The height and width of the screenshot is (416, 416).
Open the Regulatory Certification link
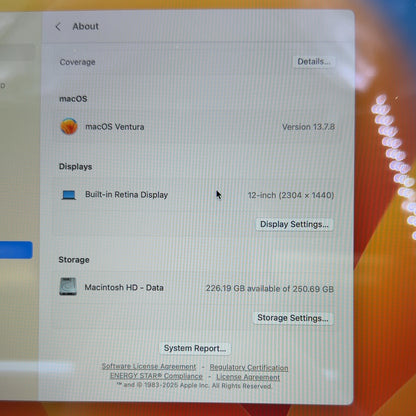[x=249, y=367]
